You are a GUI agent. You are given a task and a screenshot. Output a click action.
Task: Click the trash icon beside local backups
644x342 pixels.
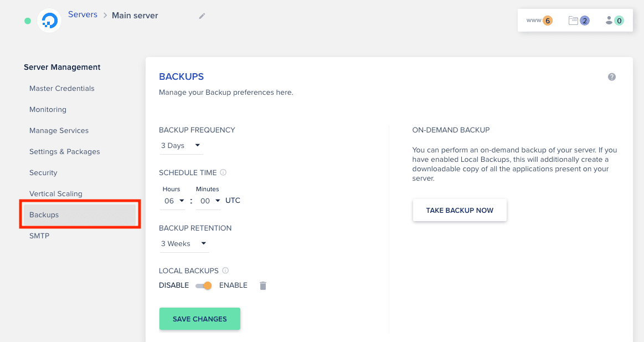click(263, 285)
